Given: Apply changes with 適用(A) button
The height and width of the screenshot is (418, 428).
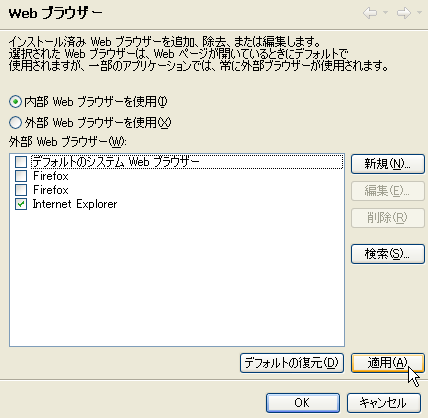Looking at the screenshot, I should coord(388,363).
